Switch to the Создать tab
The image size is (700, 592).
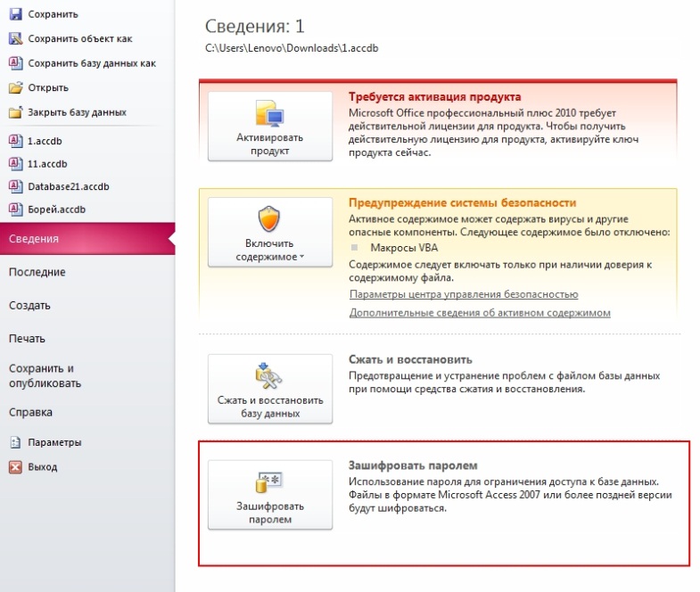tap(29, 306)
